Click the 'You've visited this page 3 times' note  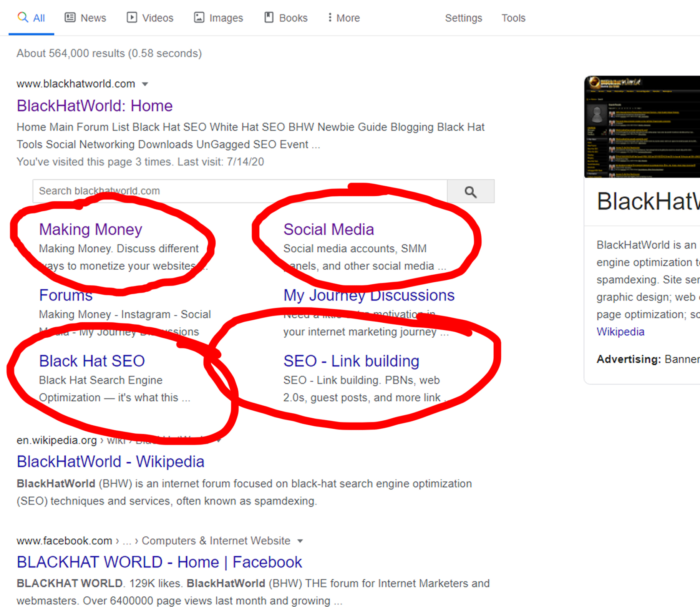[x=140, y=162]
